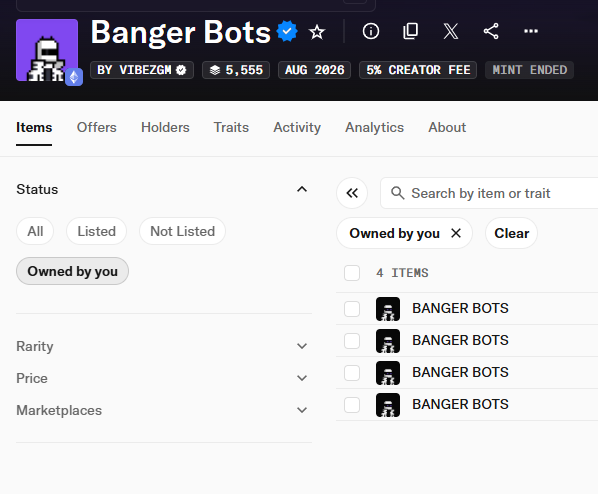This screenshot has width=598, height=494.
Task: Click the first BANGER BOTS item name
Action: [460, 308]
